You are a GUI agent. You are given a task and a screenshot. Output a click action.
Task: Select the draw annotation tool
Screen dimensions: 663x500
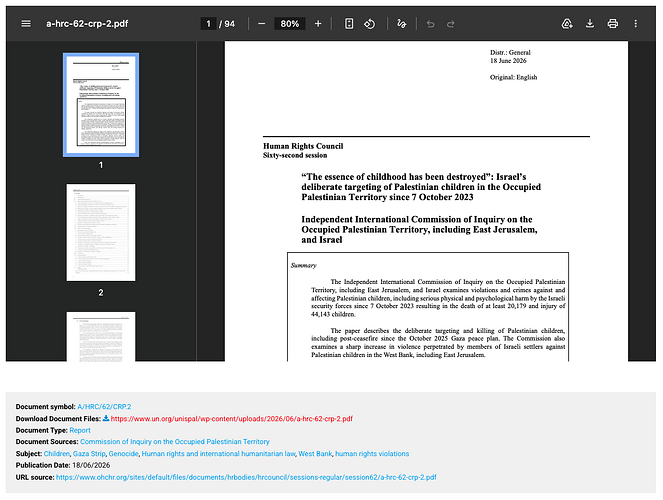(401, 24)
